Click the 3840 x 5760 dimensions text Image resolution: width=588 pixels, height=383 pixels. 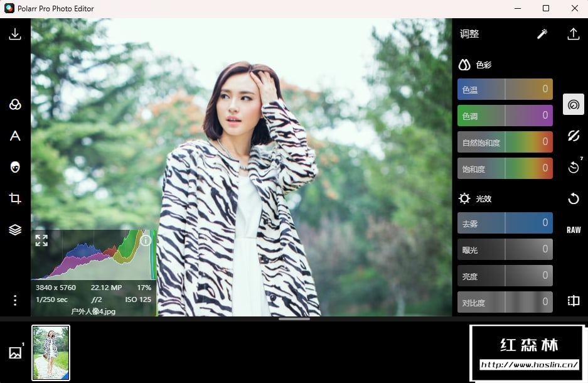55,288
